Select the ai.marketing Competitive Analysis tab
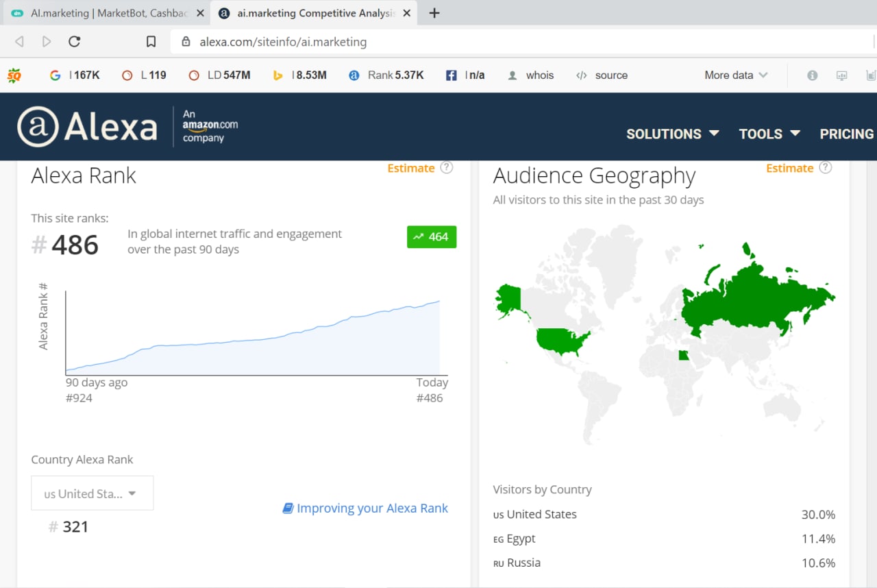This screenshot has height=588, width=877. point(314,13)
